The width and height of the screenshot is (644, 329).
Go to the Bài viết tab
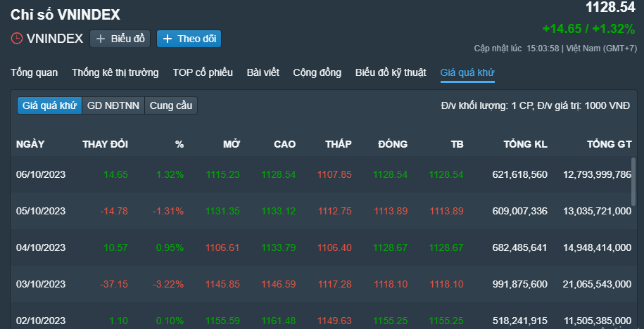pos(263,72)
